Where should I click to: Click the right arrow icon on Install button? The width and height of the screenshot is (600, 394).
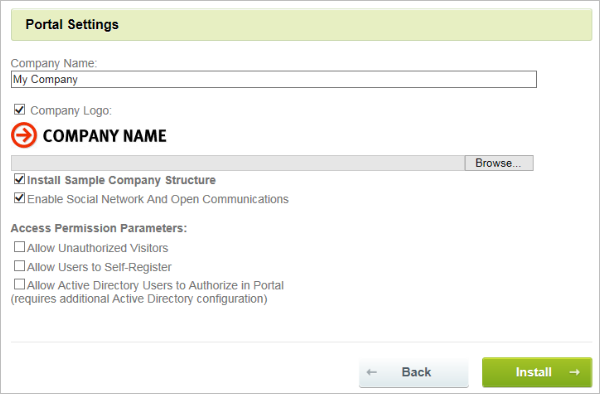[574, 372]
